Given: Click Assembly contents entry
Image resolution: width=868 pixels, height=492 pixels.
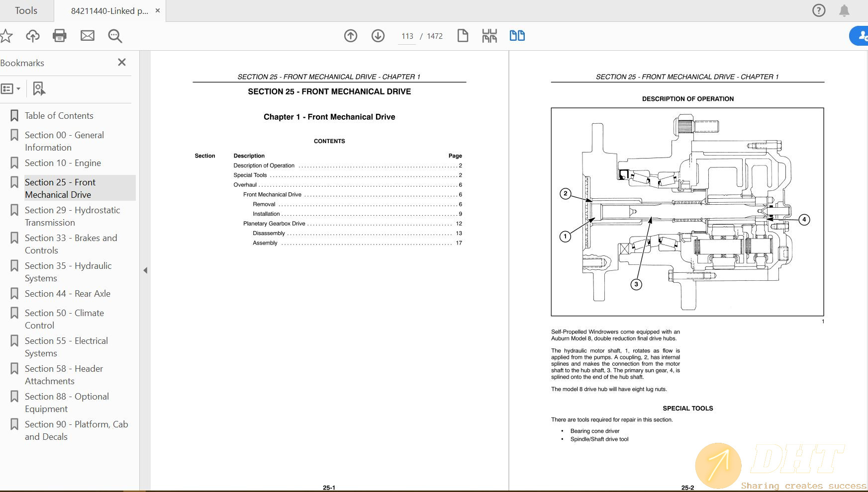Looking at the screenshot, I should tap(357, 243).
